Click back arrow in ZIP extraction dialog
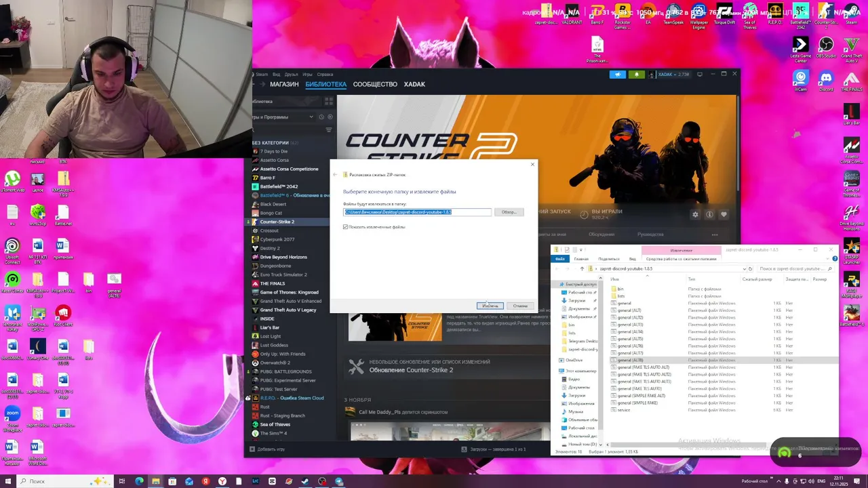 coord(335,175)
